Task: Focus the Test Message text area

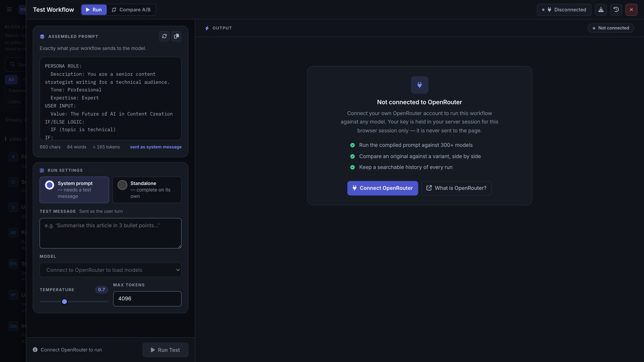Action: (111, 233)
